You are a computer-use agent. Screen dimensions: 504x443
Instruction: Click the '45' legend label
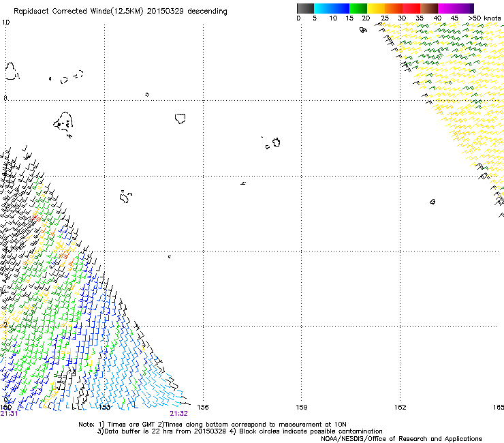pyautogui.click(x=454, y=18)
